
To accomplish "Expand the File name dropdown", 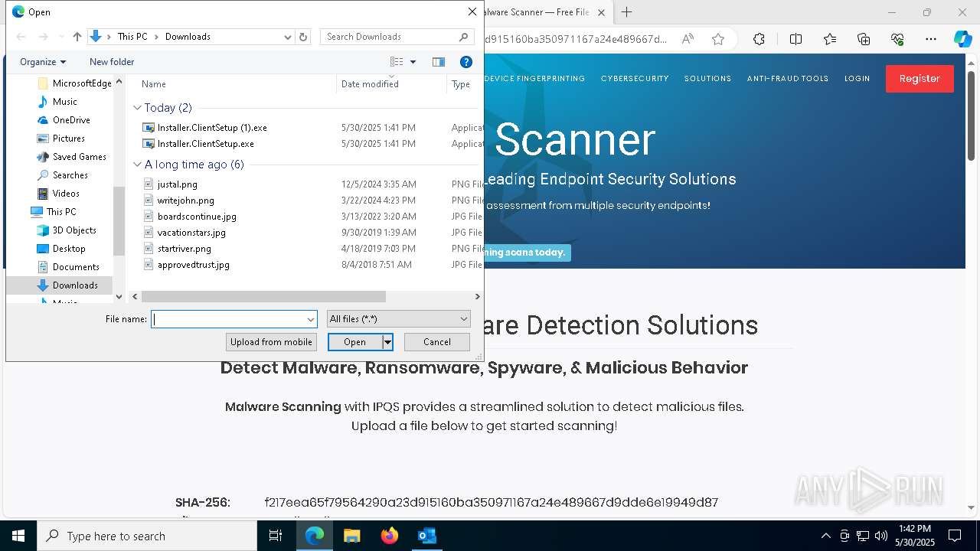I will [x=311, y=319].
